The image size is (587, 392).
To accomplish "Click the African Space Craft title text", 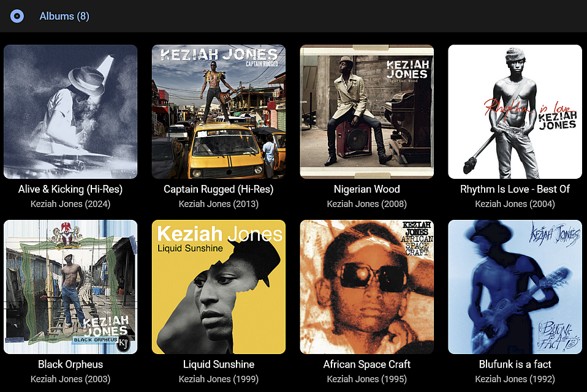I will [367, 364].
